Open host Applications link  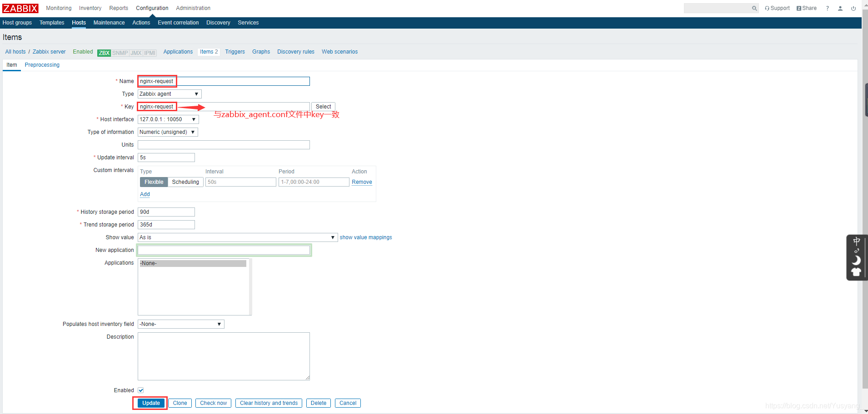click(x=178, y=52)
